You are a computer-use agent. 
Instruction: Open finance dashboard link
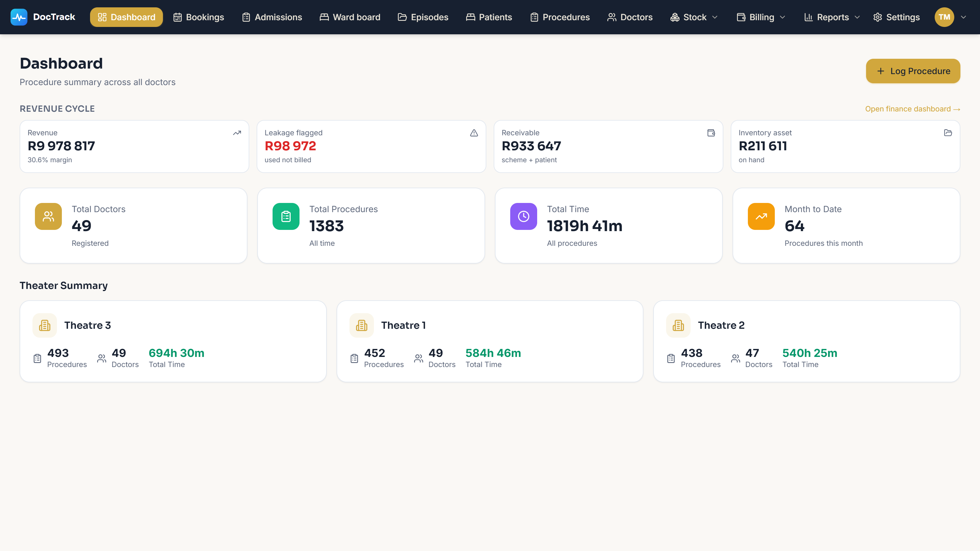point(913,109)
